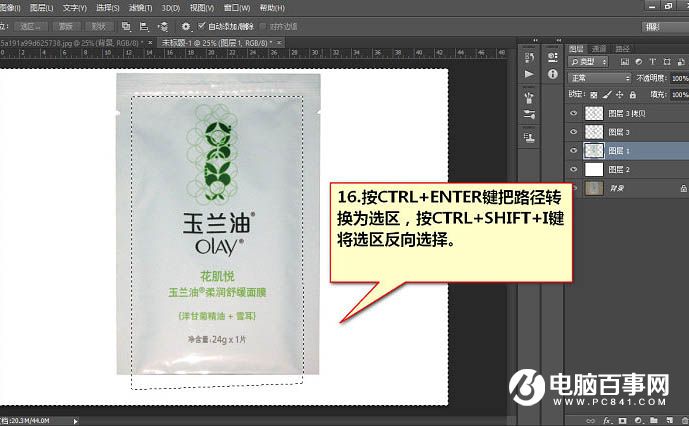Image resolution: width=689 pixels, height=426 pixels.
Task: Open layer filter 类型 dropdown
Action: pos(588,62)
